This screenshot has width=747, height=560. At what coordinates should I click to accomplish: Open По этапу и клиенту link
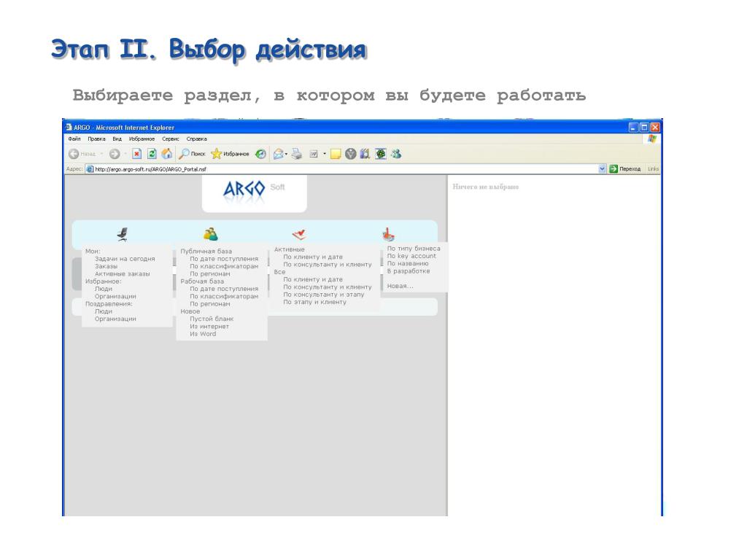click(x=314, y=303)
